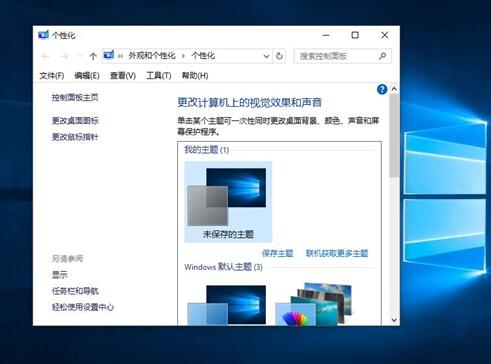Screen dimensions: 491x364
Task: Select 外观和个性化 in the breadcrumb
Action: [152, 56]
